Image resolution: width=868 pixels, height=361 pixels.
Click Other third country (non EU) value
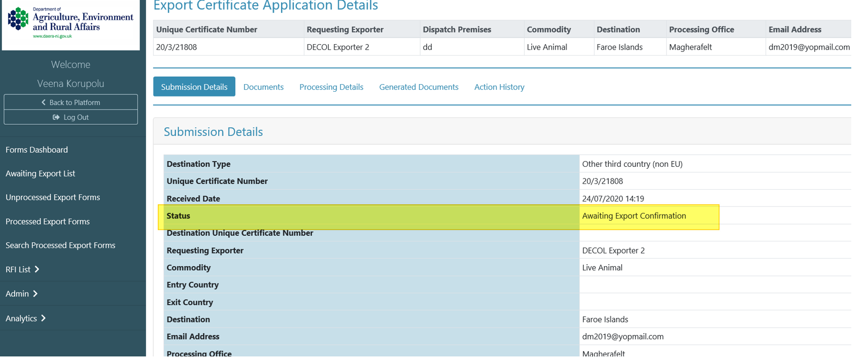point(632,164)
